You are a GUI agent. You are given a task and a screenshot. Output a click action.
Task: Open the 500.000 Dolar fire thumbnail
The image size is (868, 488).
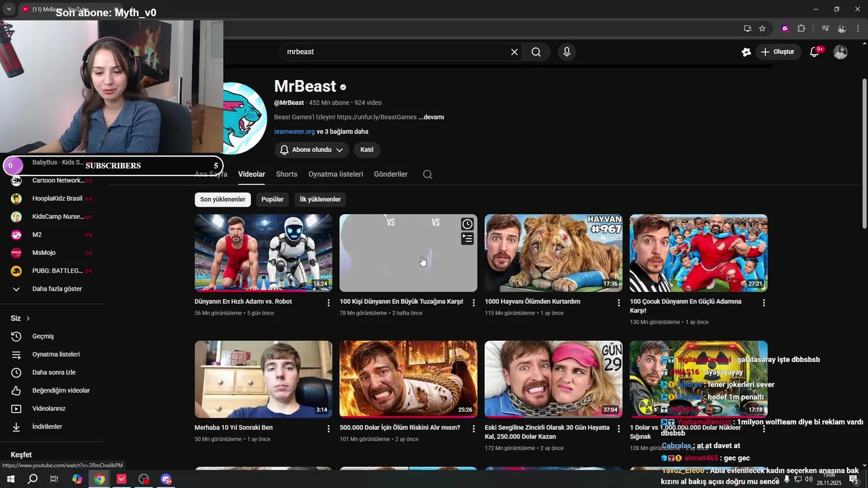pyautogui.click(x=408, y=380)
